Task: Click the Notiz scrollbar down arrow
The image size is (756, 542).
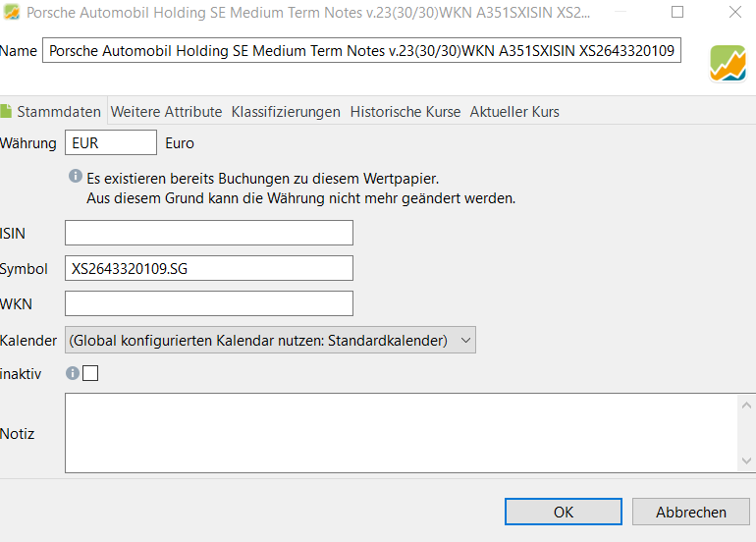Action: point(746,461)
